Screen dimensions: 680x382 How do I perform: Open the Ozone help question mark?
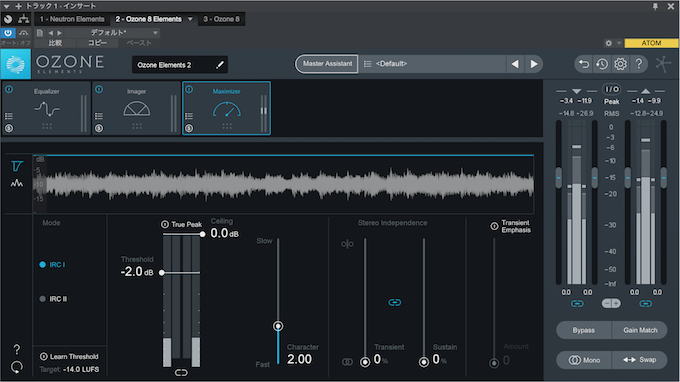(639, 64)
